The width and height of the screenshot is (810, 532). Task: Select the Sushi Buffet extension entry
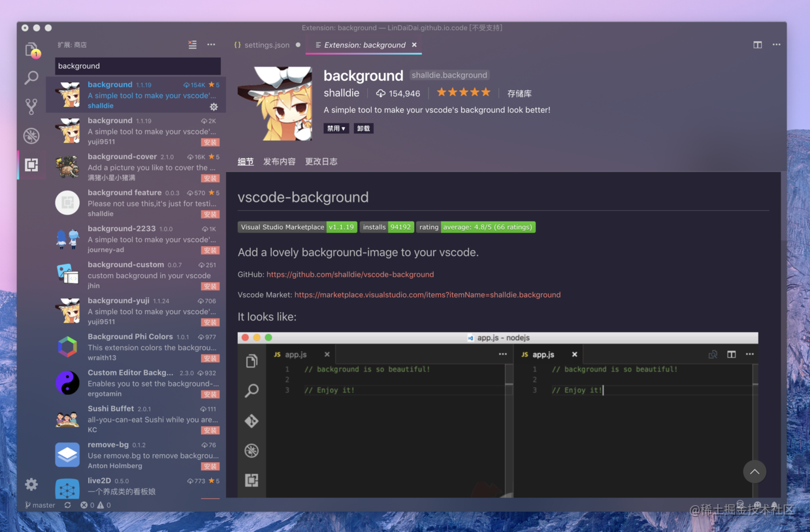tap(136, 419)
